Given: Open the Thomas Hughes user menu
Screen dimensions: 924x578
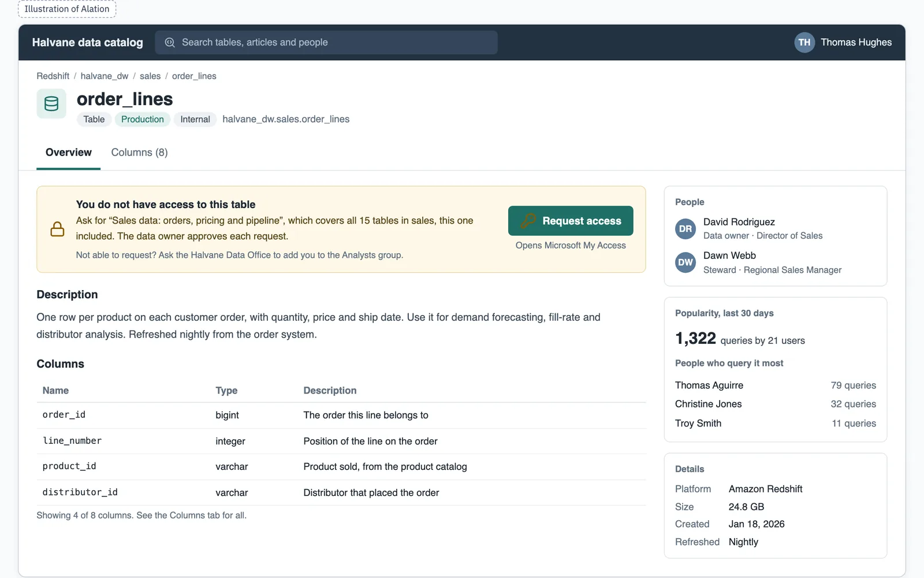Looking at the screenshot, I should tap(843, 42).
